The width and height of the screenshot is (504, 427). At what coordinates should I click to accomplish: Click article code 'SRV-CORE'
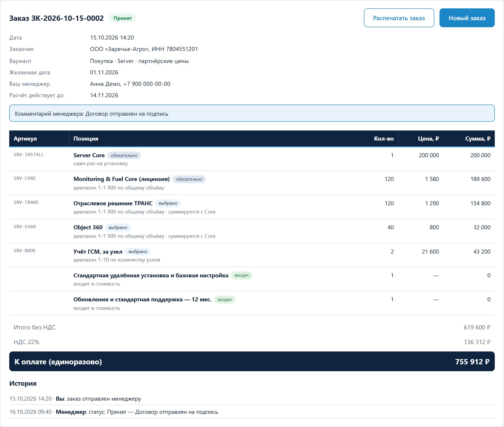click(25, 178)
